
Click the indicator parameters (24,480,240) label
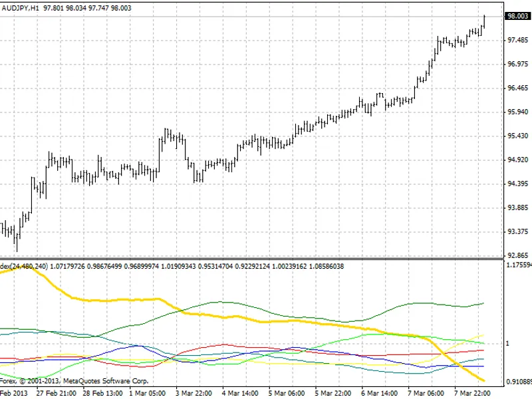29,267
